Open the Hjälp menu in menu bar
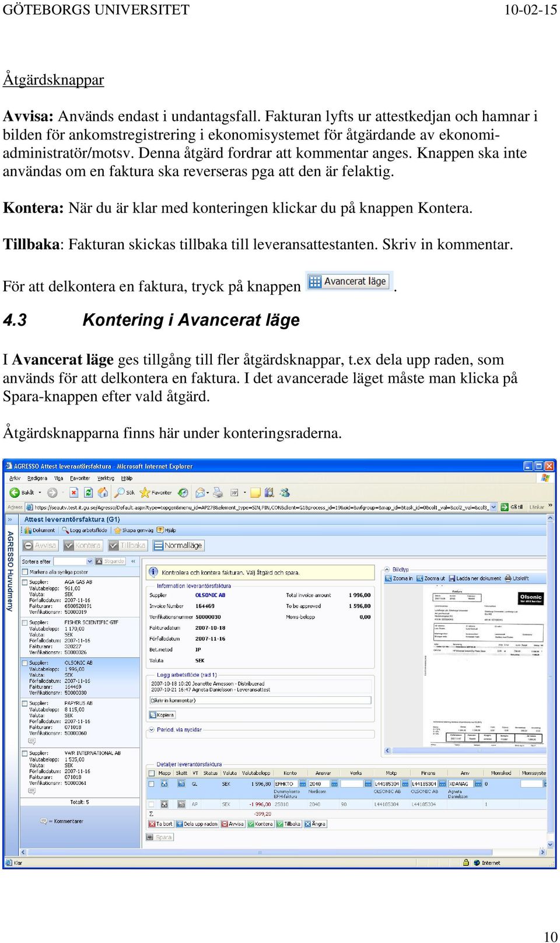 (x=127, y=478)
